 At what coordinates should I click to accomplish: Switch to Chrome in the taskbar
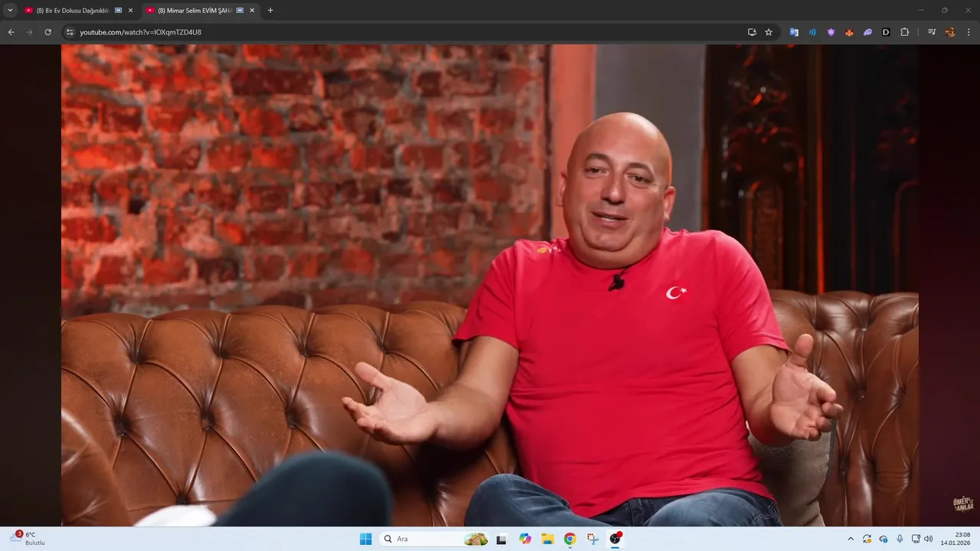click(570, 539)
